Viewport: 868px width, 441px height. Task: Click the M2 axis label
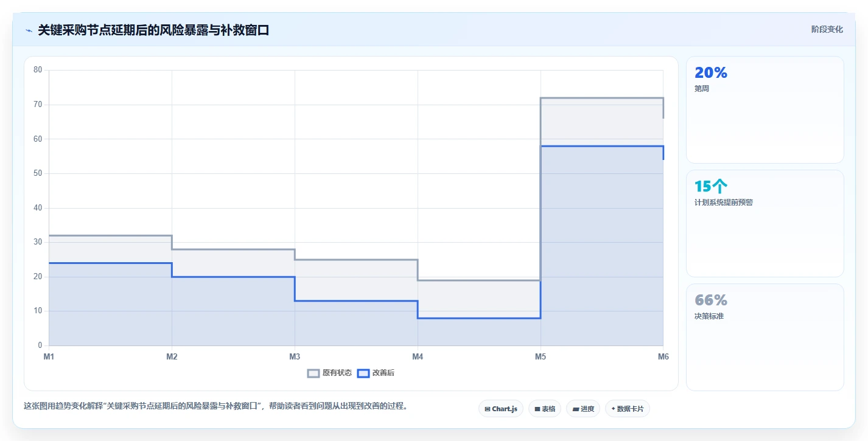click(172, 356)
